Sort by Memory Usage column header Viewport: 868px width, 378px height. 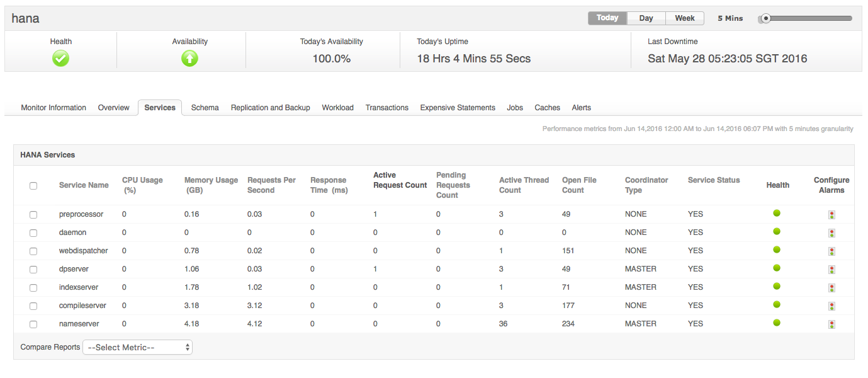(x=211, y=185)
